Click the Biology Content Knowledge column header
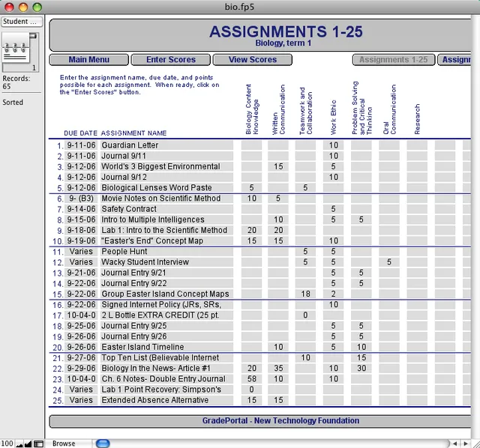The height and width of the screenshot is (448, 480). tap(252, 109)
